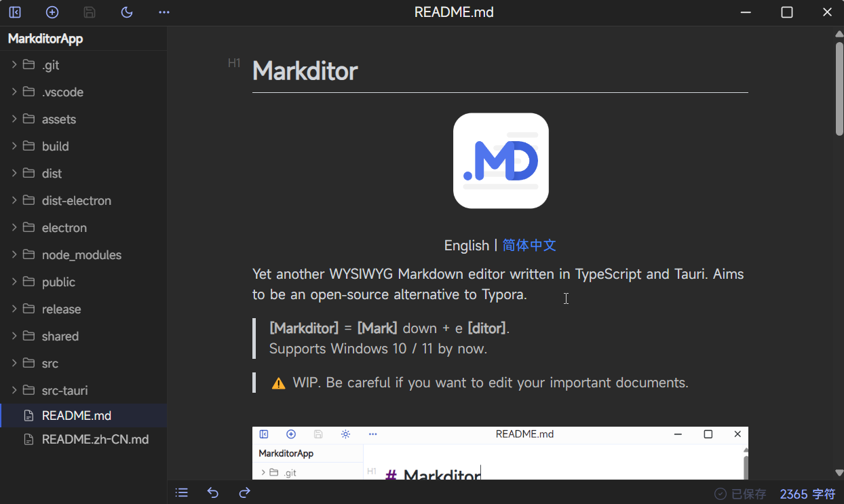844x504 pixels.
Task: Click the H1 heading level marker
Action: (234, 63)
